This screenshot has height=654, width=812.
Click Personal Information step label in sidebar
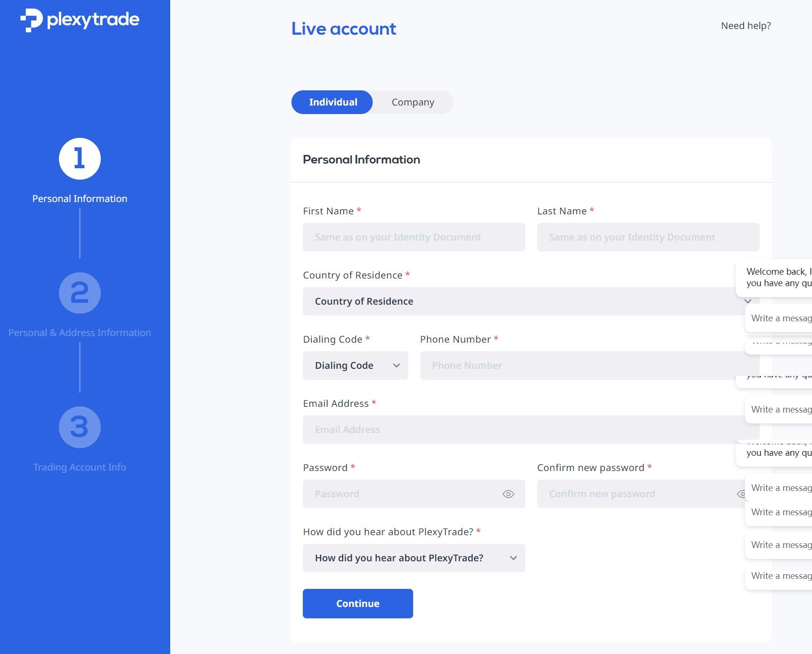pos(80,199)
